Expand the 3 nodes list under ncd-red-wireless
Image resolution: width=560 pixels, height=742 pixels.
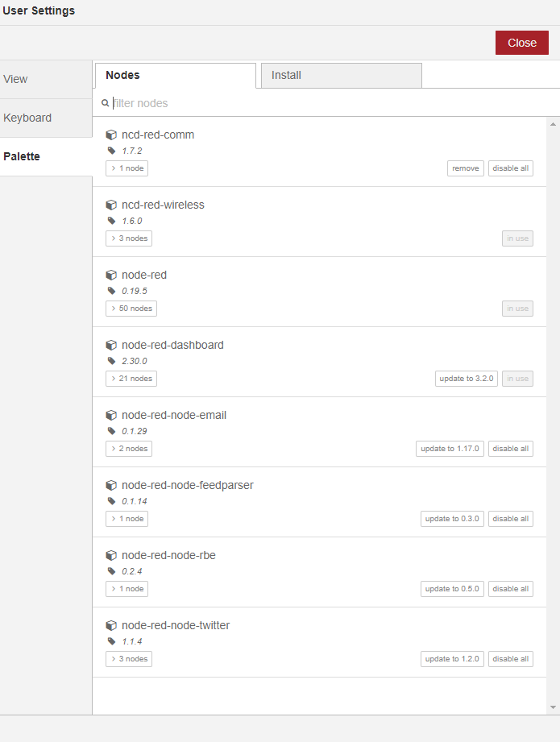pyautogui.click(x=129, y=238)
